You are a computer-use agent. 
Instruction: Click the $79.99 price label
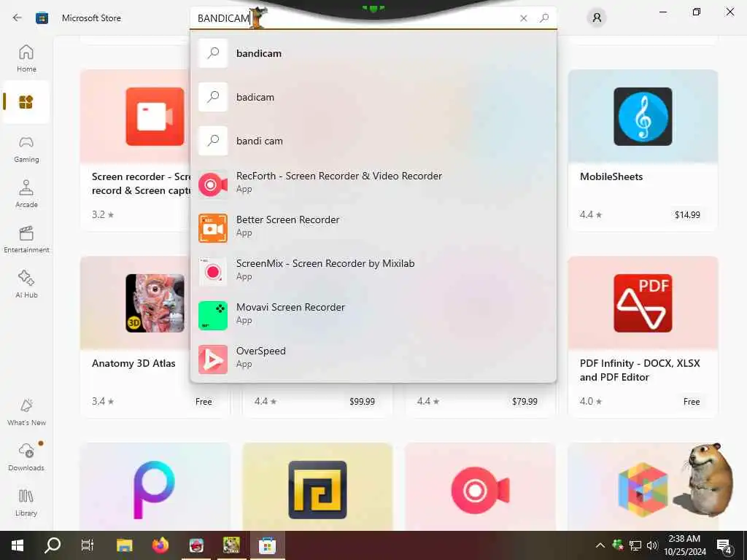click(525, 402)
